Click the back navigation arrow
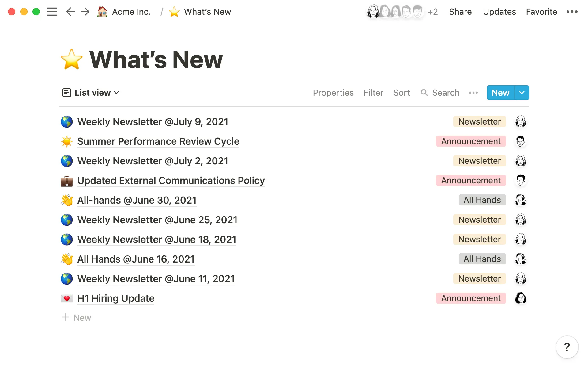Image resolution: width=588 pixels, height=368 pixels. 70,12
